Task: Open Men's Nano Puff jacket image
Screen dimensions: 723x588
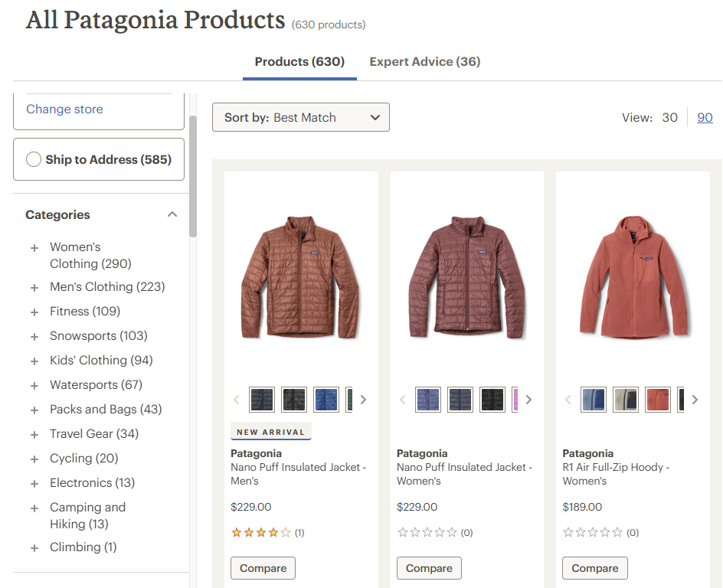Action: [x=301, y=277]
